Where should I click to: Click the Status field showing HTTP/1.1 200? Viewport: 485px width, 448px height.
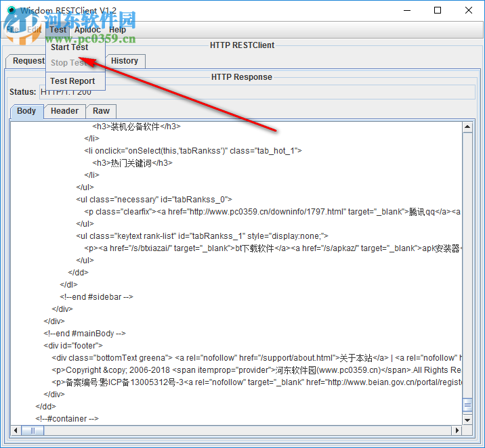[x=257, y=92]
